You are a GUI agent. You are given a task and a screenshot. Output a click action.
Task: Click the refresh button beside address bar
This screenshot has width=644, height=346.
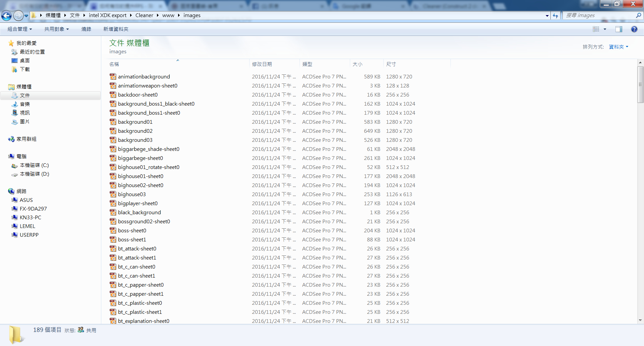pos(555,15)
